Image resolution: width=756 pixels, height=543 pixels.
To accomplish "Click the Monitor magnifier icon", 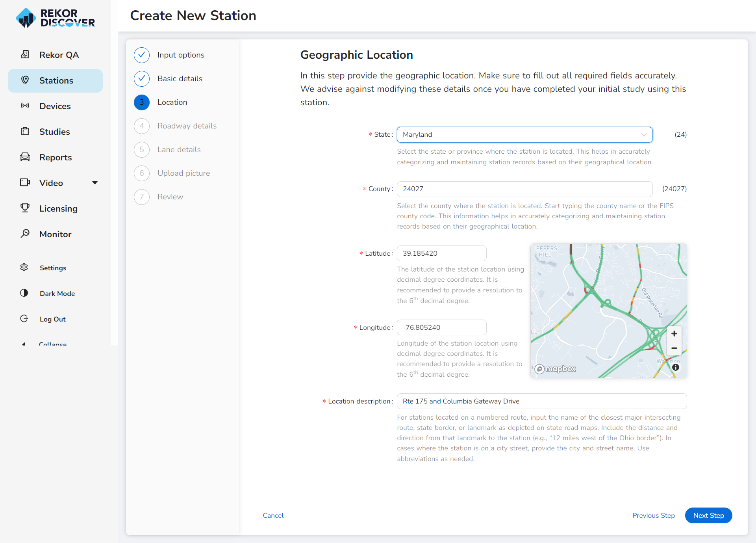I will coord(25,234).
